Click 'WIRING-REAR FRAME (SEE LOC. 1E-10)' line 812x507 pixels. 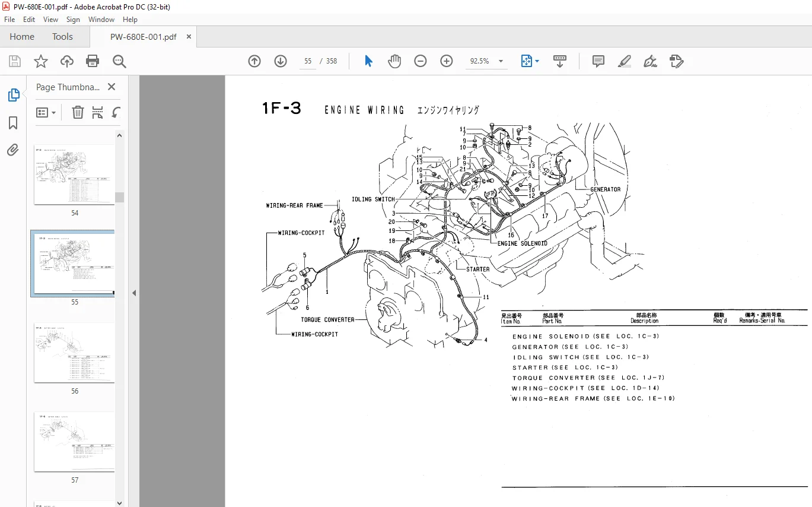tap(593, 399)
